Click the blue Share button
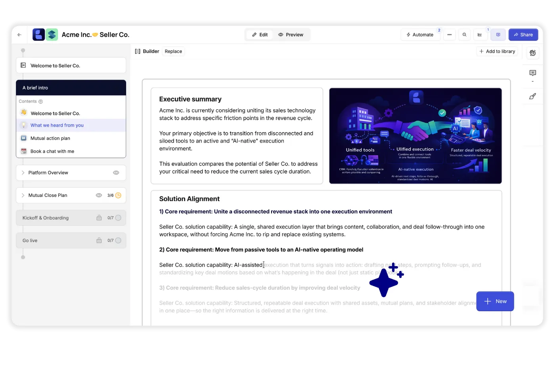The image size is (555, 392). pyautogui.click(x=523, y=35)
